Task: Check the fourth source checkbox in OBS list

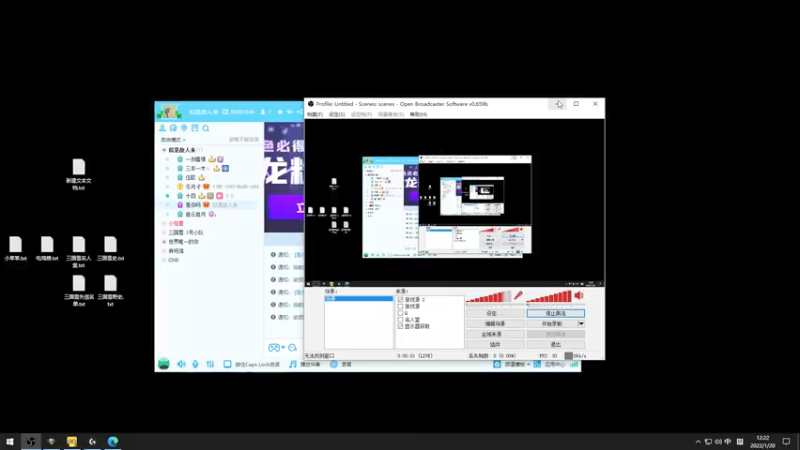Action: tap(401, 319)
